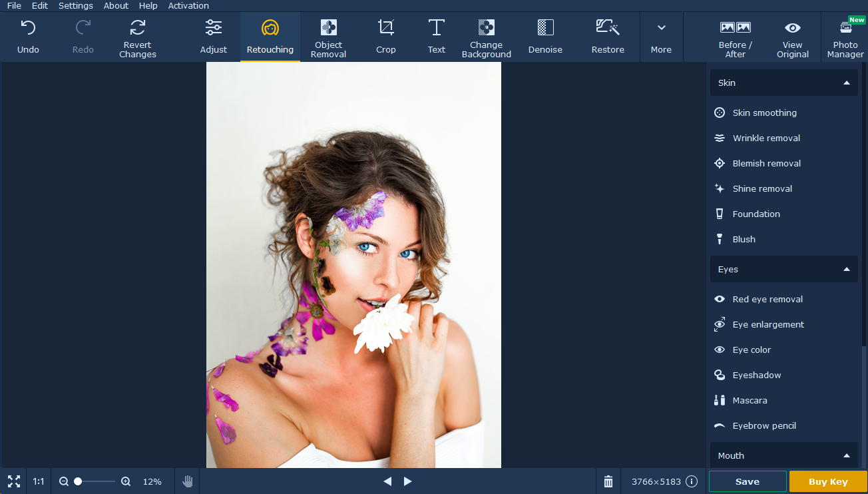
Task: Click the Save button
Action: (x=748, y=481)
